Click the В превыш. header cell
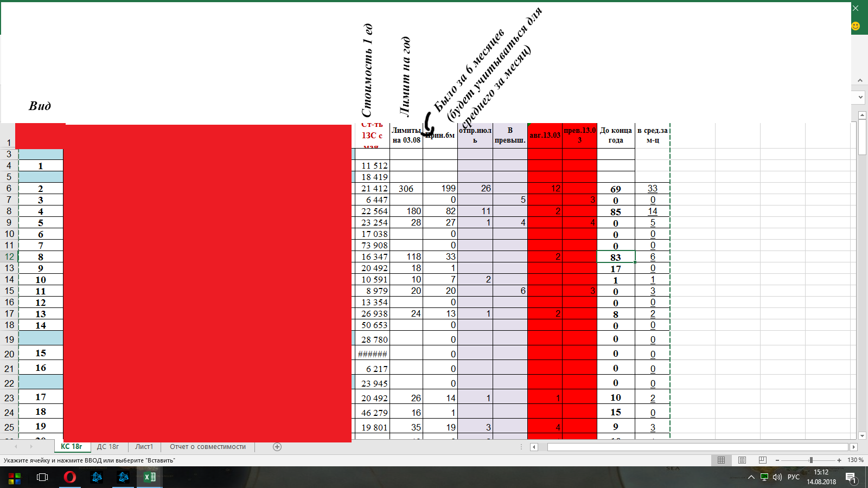The height and width of the screenshot is (488, 868). tap(510, 136)
